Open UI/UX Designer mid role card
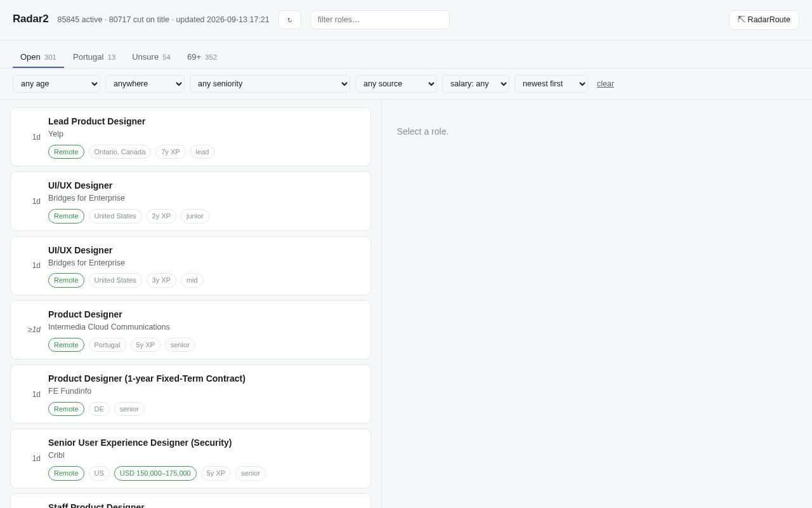This screenshot has width=812, height=508. [x=190, y=265]
